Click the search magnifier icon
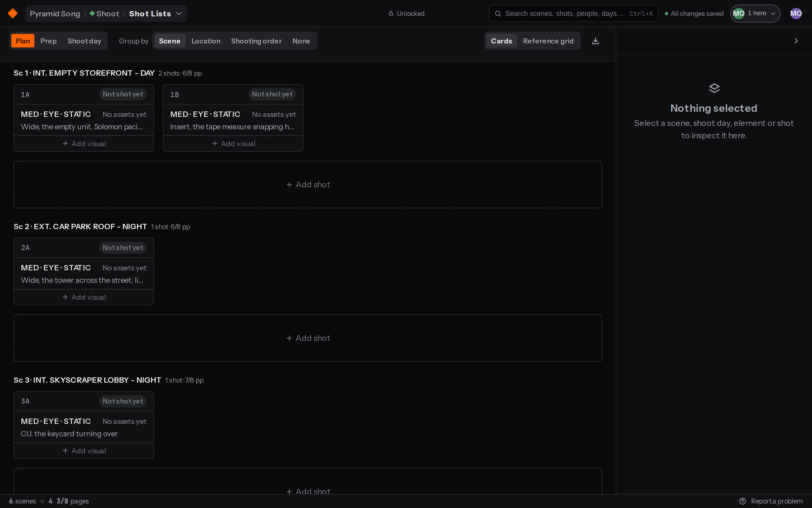Viewport: 812px width, 508px height. (498, 14)
